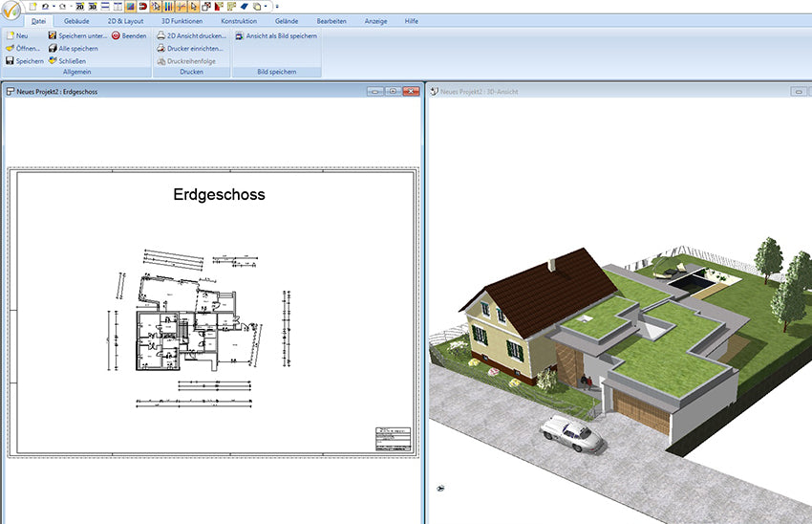The height and width of the screenshot is (524, 812).
Task: Click Speichern floppy disk icon
Action: coord(10,60)
